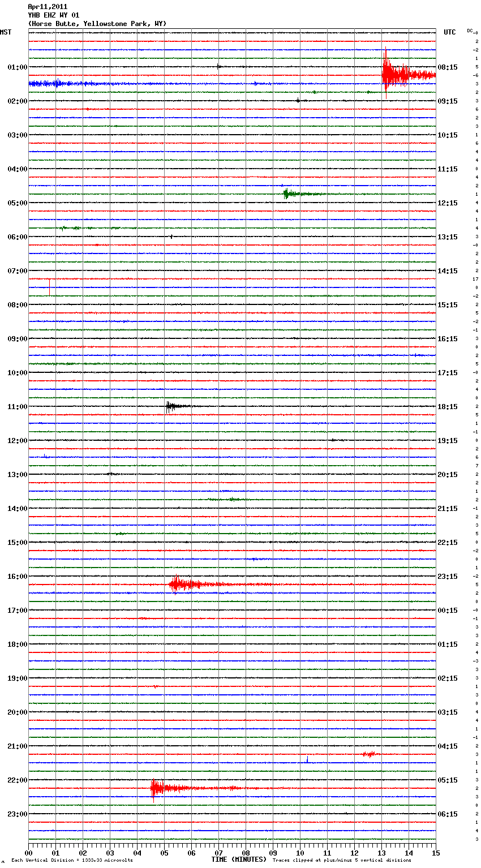Select the small red burst after 21:00 MST

click(x=369, y=754)
